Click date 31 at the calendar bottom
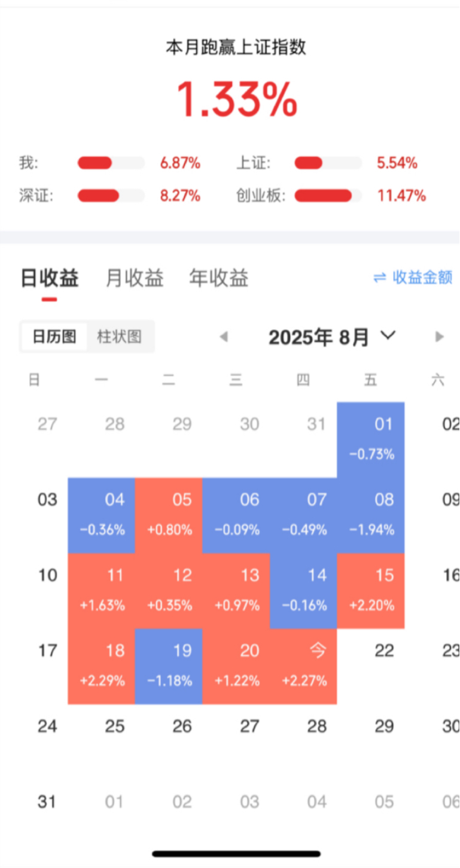This screenshot has height=868, width=460. (47, 802)
